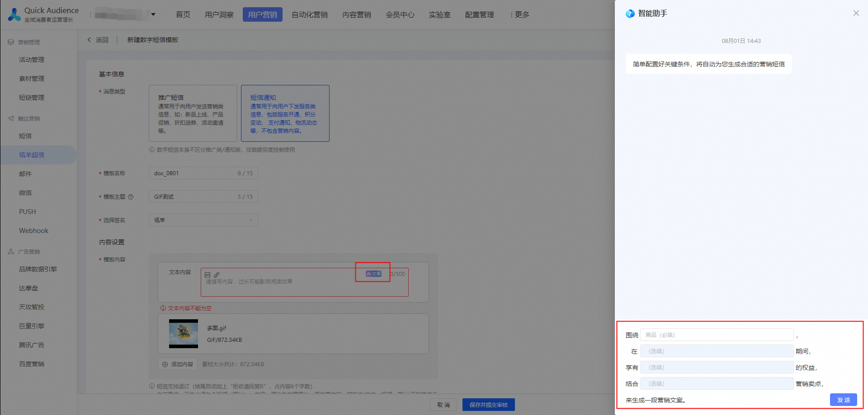Click the back chevron icon
This screenshot has width=868, height=415.
[89, 40]
